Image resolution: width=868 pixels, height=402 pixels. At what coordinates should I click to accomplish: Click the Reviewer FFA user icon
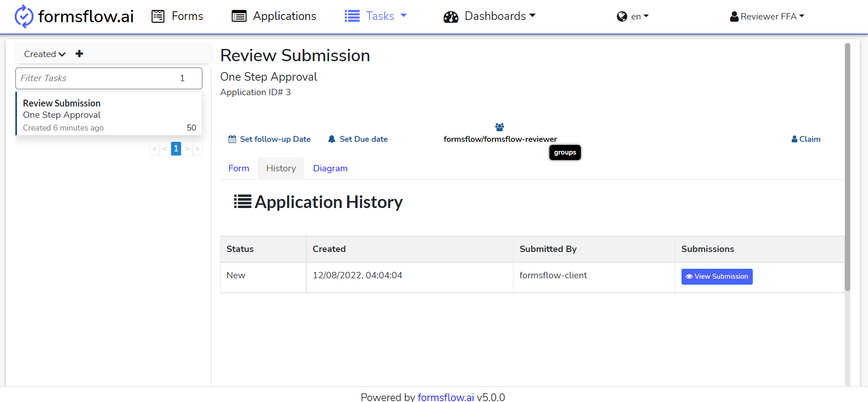[734, 17]
